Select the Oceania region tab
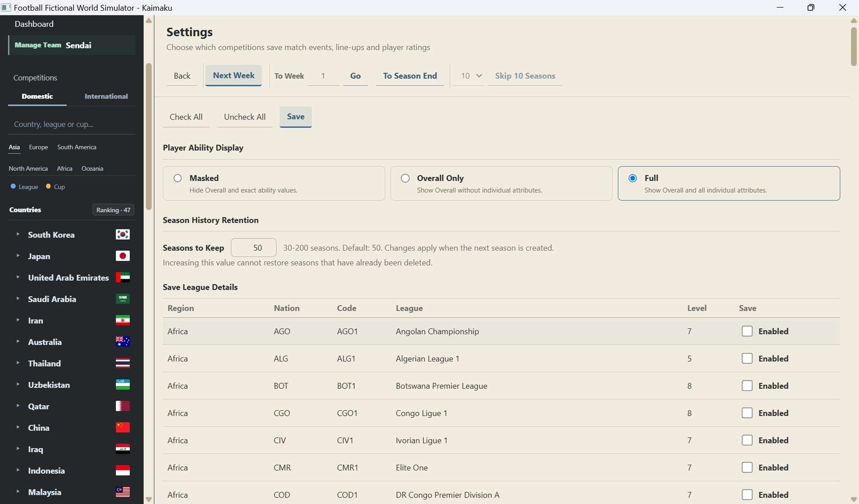The height and width of the screenshot is (504, 859). coord(92,168)
